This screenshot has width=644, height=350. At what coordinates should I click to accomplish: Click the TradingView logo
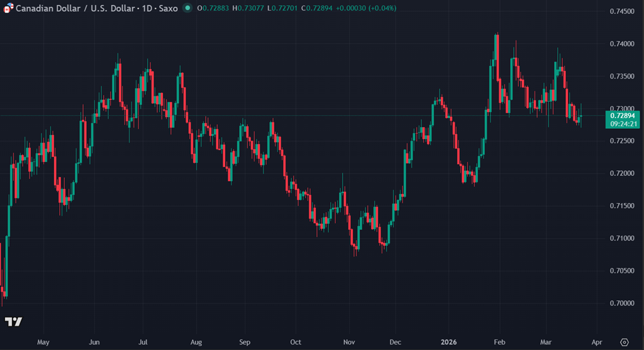point(13,322)
